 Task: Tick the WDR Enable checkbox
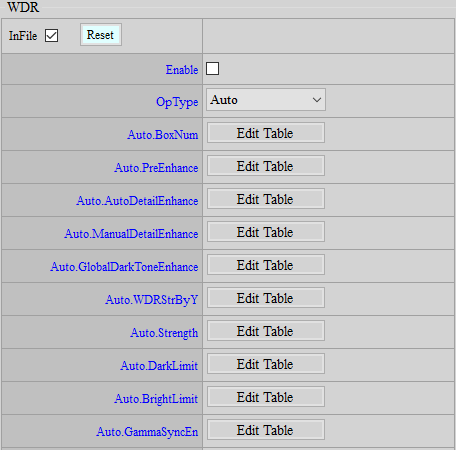click(212, 69)
